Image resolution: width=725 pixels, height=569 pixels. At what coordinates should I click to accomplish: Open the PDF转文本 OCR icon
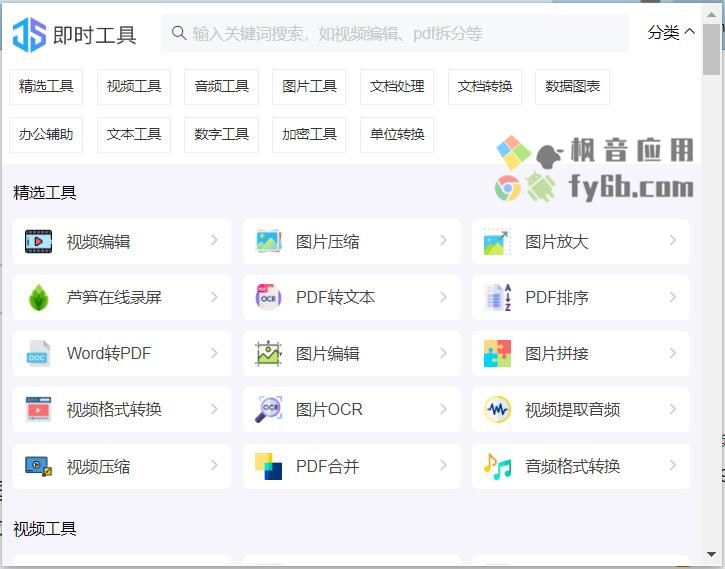pos(269,297)
